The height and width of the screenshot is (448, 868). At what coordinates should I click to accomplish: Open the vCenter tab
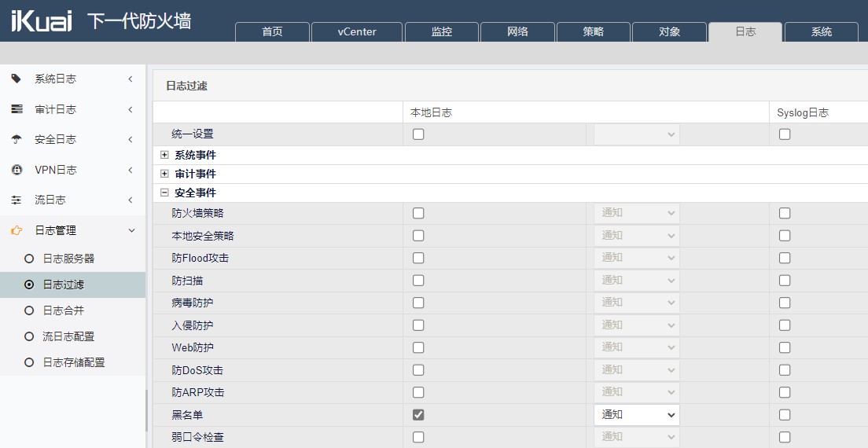357,31
